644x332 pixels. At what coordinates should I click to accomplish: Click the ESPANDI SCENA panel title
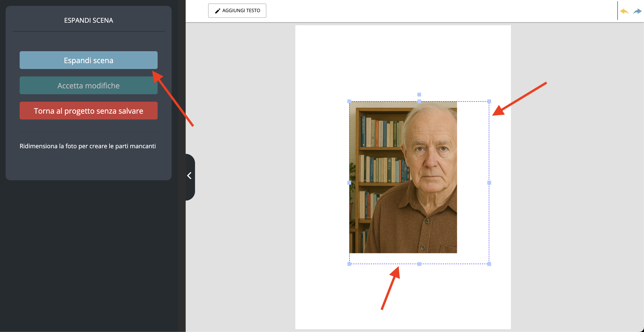click(88, 20)
